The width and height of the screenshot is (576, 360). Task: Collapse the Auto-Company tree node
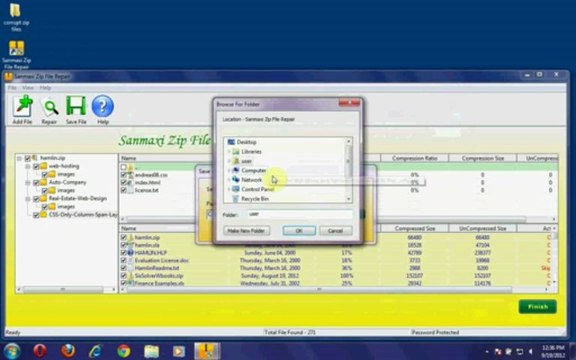[x=28, y=183]
